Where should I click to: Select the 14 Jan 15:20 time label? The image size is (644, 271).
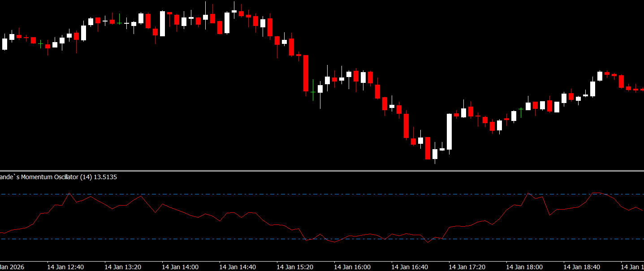(x=295, y=267)
